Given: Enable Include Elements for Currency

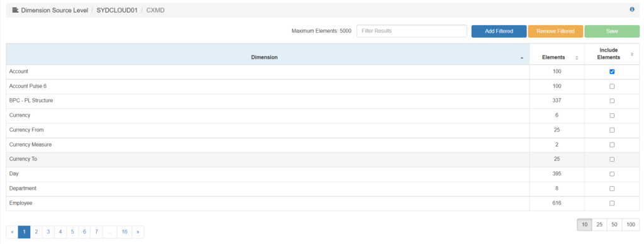Looking at the screenshot, I should point(612,116).
